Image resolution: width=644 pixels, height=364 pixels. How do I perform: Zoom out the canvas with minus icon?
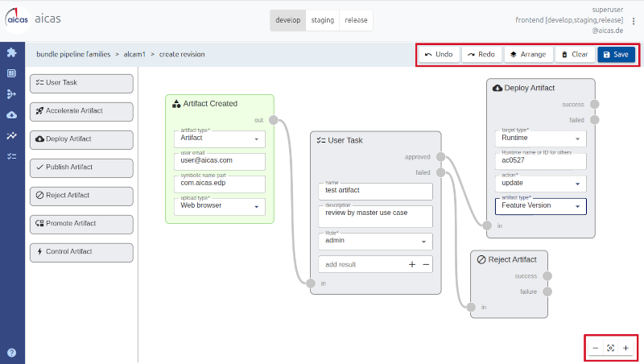pyautogui.click(x=596, y=348)
